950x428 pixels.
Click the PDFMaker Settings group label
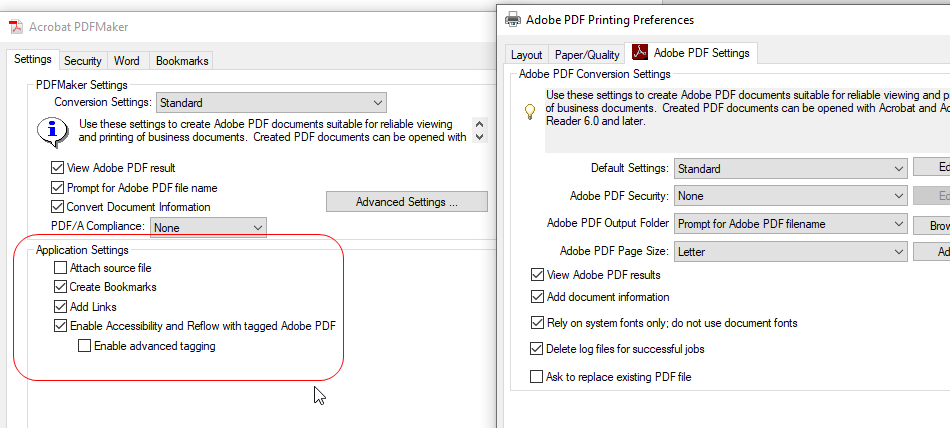[82, 85]
